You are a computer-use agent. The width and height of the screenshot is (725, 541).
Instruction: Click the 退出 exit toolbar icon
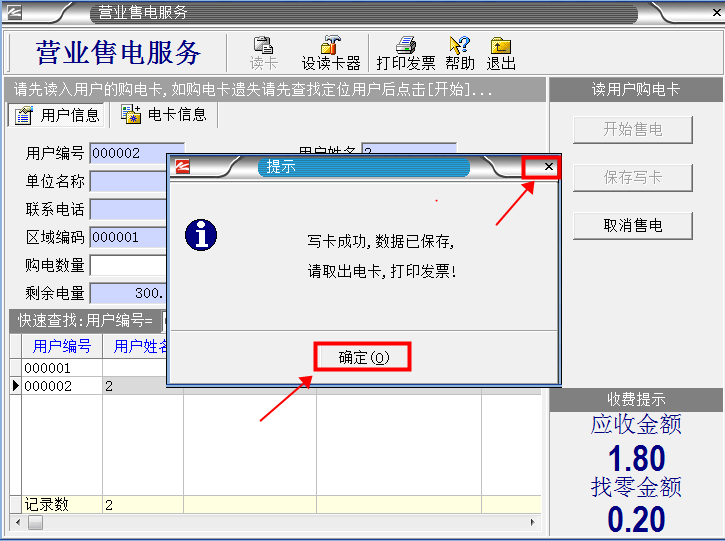pos(500,53)
